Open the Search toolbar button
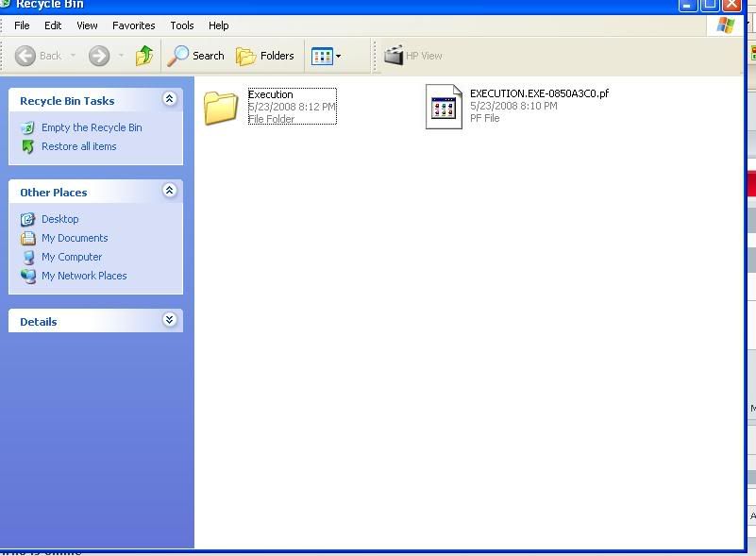 (x=196, y=56)
